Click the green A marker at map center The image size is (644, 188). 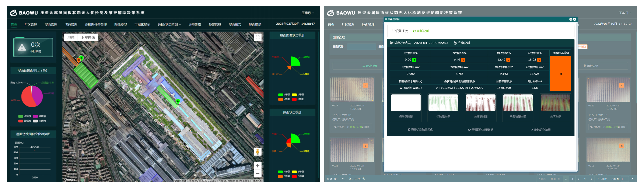tap(178, 101)
